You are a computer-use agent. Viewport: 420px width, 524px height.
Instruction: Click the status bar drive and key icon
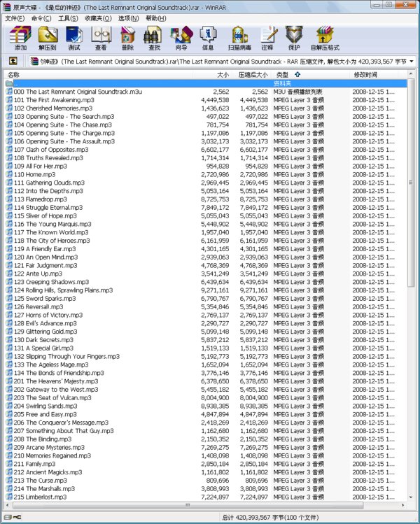coord(13,517)
